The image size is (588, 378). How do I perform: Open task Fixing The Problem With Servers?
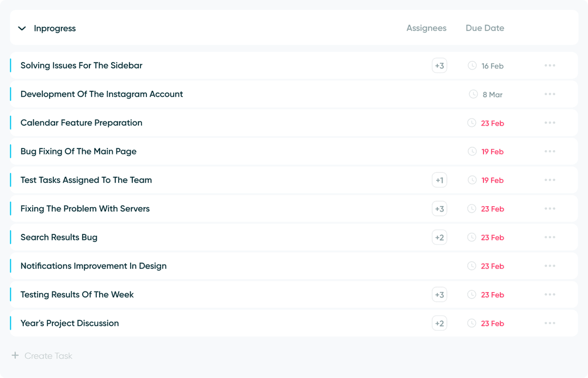click(85, 209)
